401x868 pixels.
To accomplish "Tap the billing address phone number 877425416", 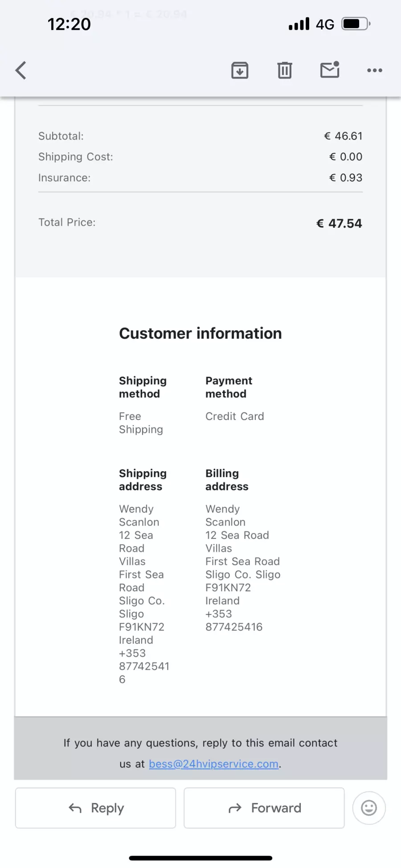I will coord(234,627).
